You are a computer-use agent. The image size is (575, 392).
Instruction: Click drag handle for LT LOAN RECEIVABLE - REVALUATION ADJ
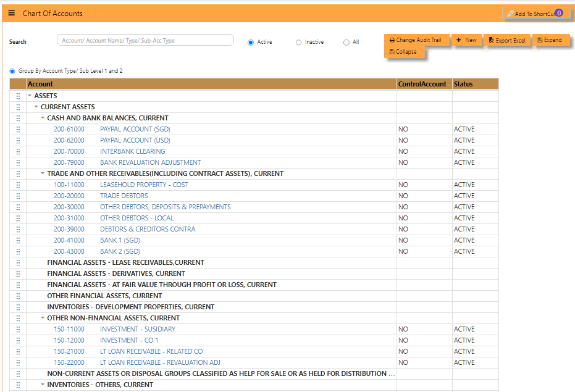(18, 362)
